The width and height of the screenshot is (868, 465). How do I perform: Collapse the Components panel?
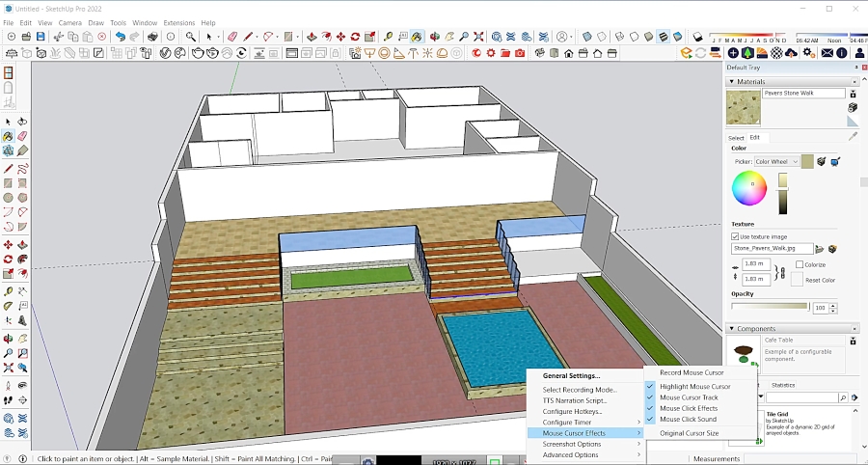(x=732, y=329)
